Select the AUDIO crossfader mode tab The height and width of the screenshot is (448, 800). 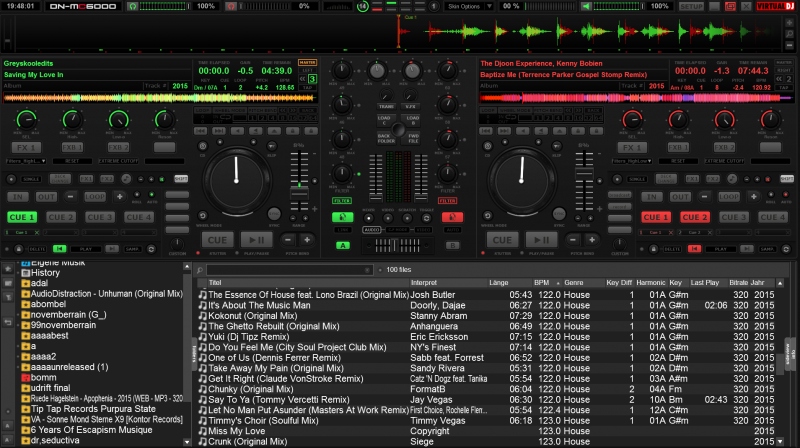tap(372, 230)
